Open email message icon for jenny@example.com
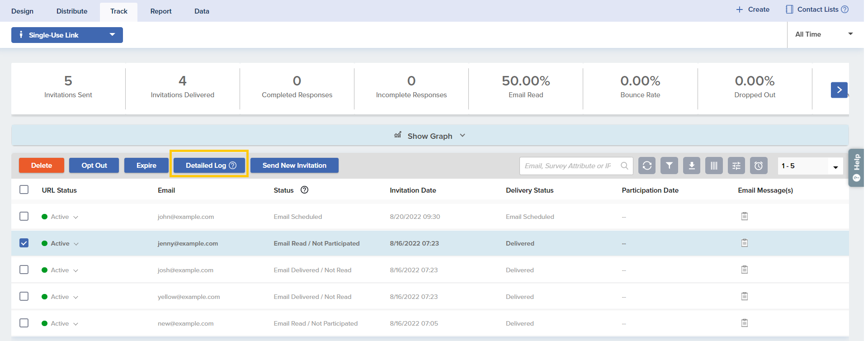The width and height of the screenshot is (868, 341). (745, 243)
